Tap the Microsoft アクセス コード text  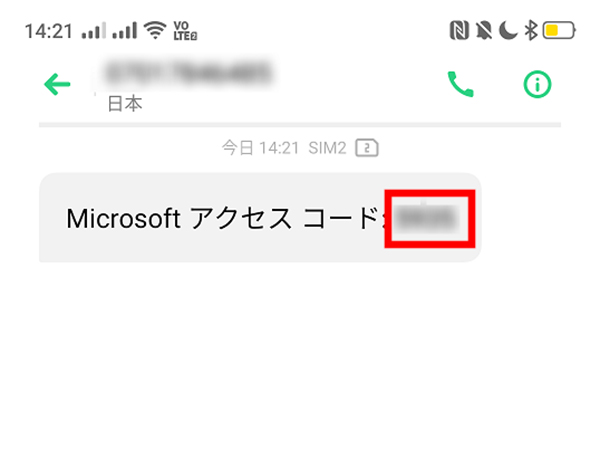click(x=223, y=218)
